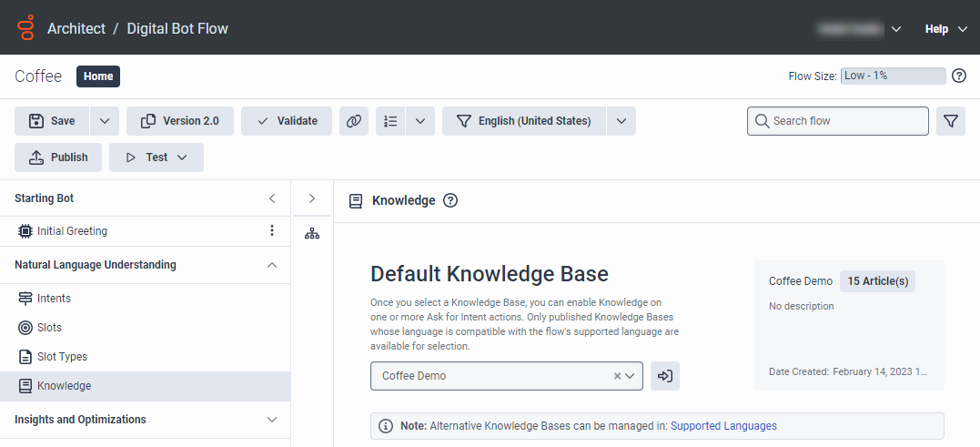Image resolution: width=980 pixels, height=447 pixels.
Task: Click the link icon in toolbar
Action: point(353,121)
